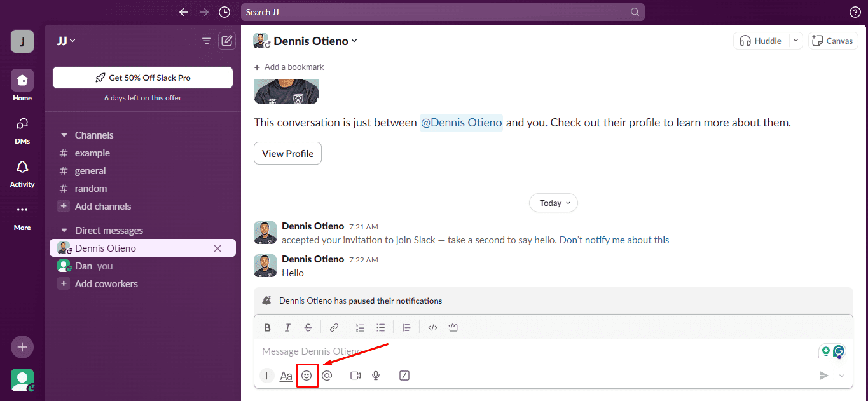Toggle bold formatting
The width and height of the screenshot is (868, 401).
coord(267,328)
